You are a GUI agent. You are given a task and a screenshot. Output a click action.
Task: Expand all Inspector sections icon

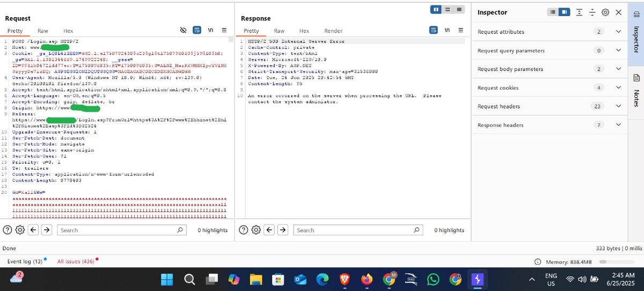point(579,12)
